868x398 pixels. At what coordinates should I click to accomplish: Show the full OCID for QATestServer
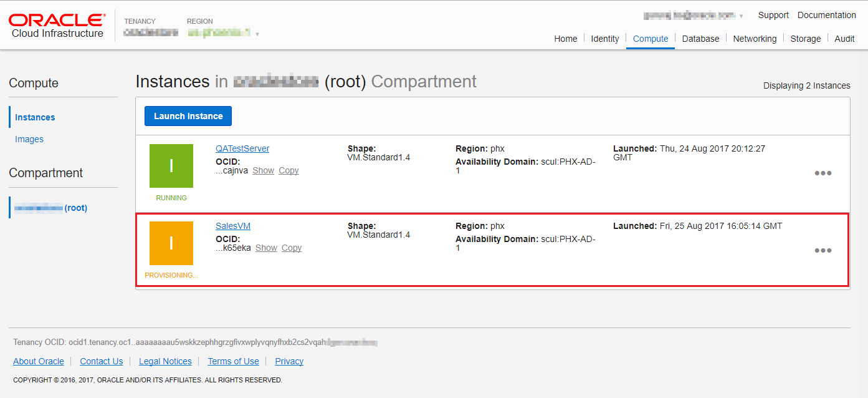pyautogui.click(x=263, y=170)
